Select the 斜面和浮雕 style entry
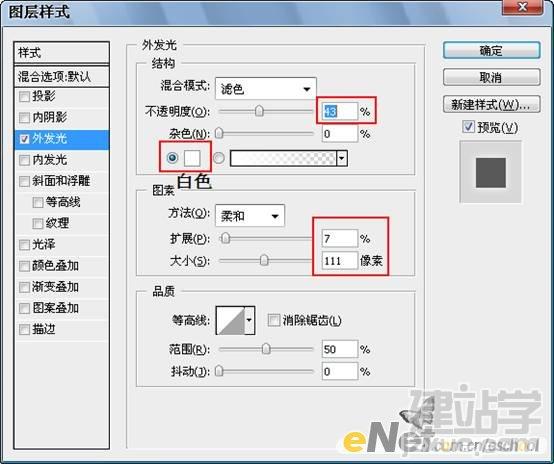The width and height of the screenshot is (554, 464). coord(61,181)
